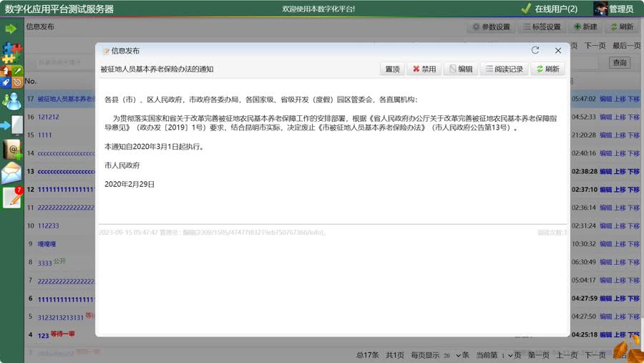Click the 禁用 disable button
644x363 pixels.
click(424, 69)
